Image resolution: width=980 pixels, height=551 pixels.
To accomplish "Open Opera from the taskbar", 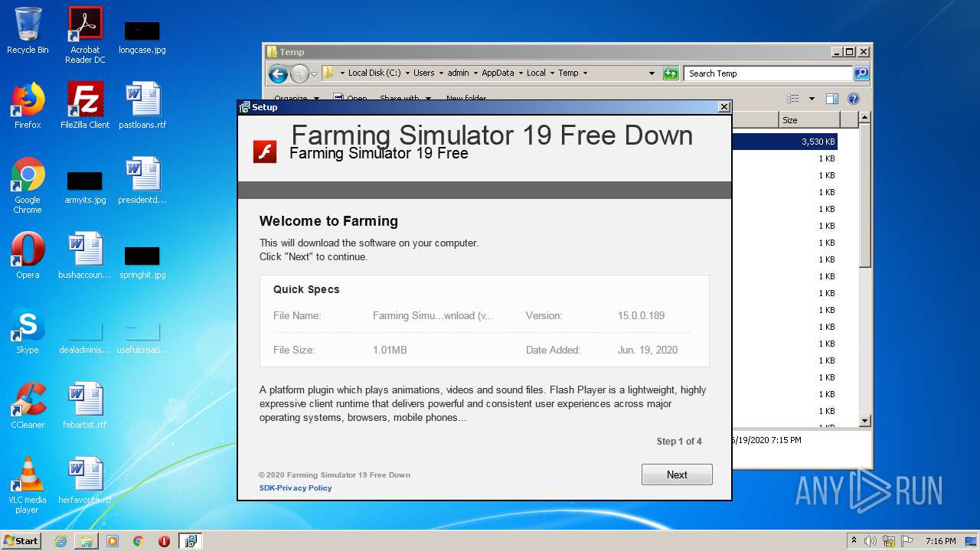I will click(x=164, y=541).
